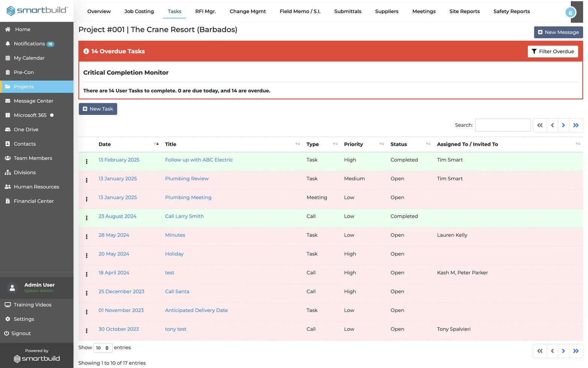Click the Home house icon in sidebar

[x=7, y=29]
